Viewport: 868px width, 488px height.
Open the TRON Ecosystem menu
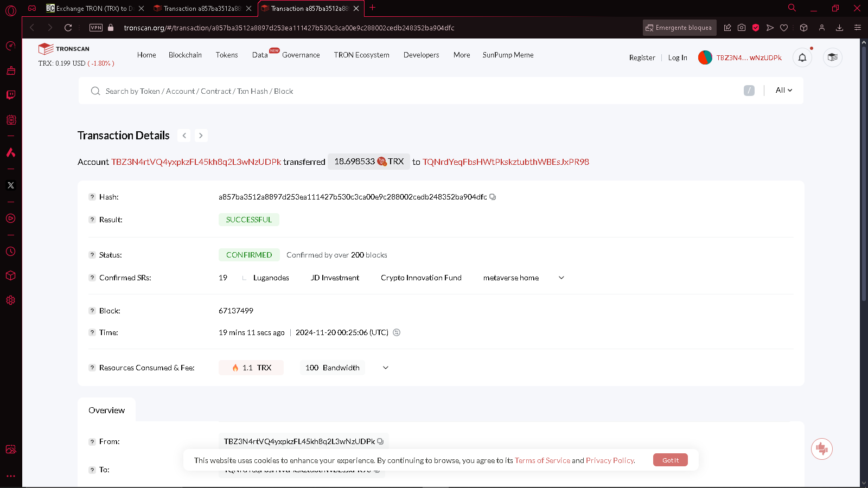tap(362, 55)
